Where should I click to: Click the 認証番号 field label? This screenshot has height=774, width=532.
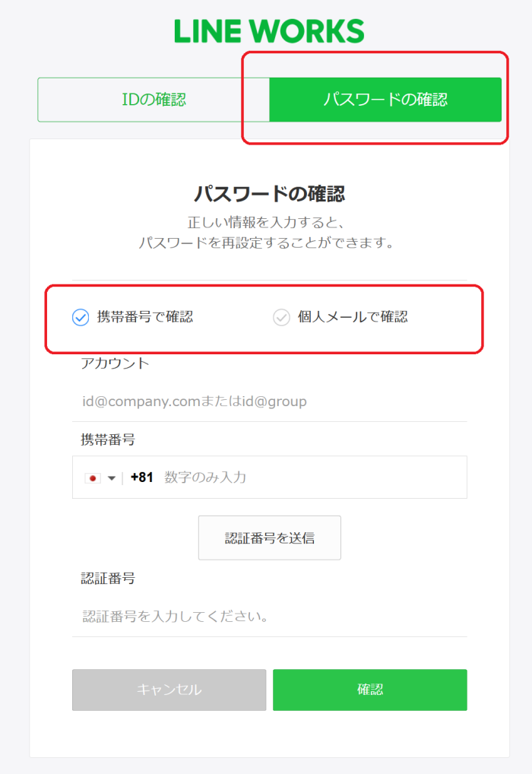tap(108, 578)
